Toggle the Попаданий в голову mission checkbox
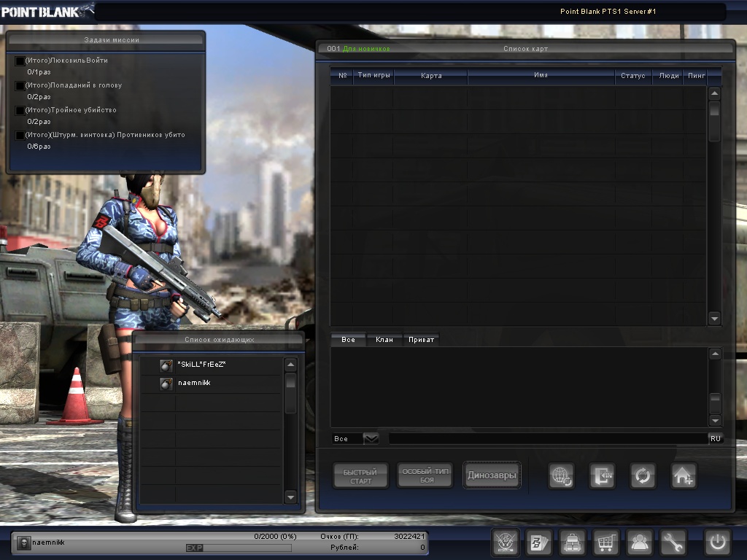The width and height of the screenshot is (747, 560). [x=20, y=86]
